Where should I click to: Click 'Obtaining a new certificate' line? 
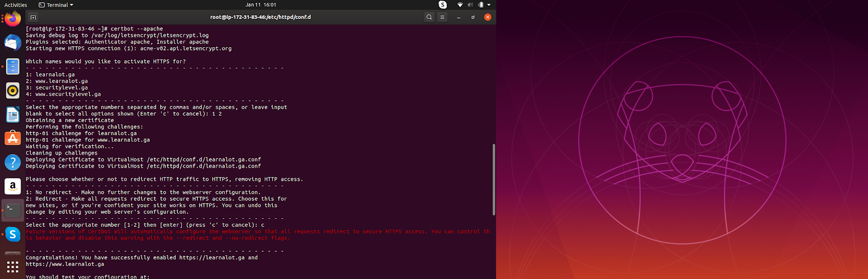pos(70,120)
